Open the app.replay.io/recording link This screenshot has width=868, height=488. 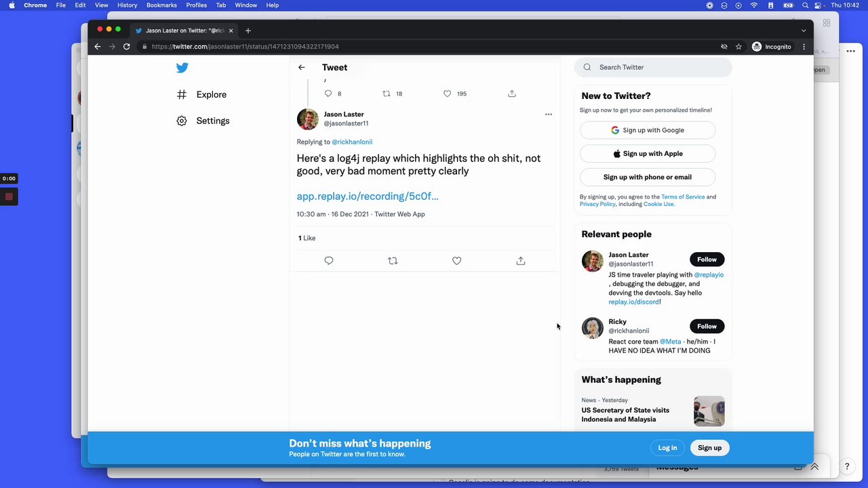[368, 196]
